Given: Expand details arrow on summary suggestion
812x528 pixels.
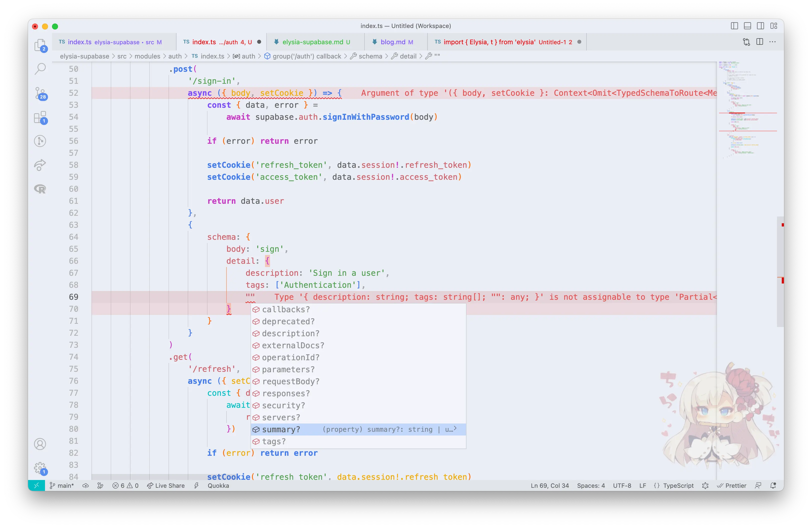Looking at the screenshot, I should click(455, 428).
